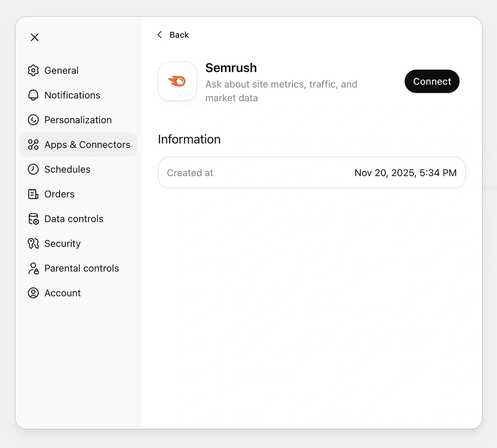
Task: Close the settings dialog with the X
Action: pyautogui.click(x=34, y=37)
